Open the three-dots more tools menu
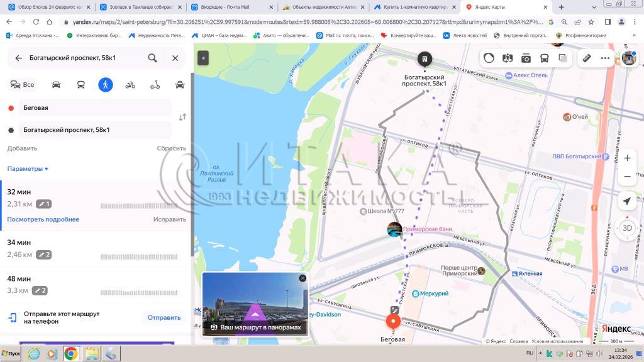The width and height of the screenshot is (644, 362). tap(606, 58)
